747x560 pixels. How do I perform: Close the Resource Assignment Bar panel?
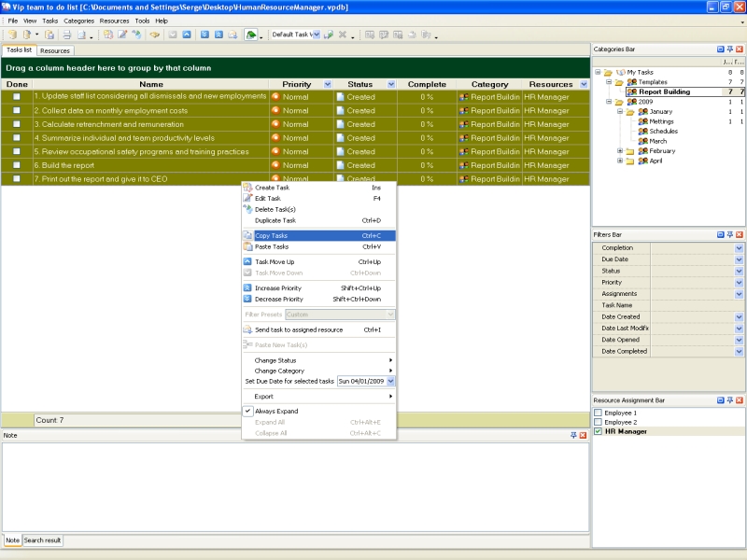click(740, 399)
